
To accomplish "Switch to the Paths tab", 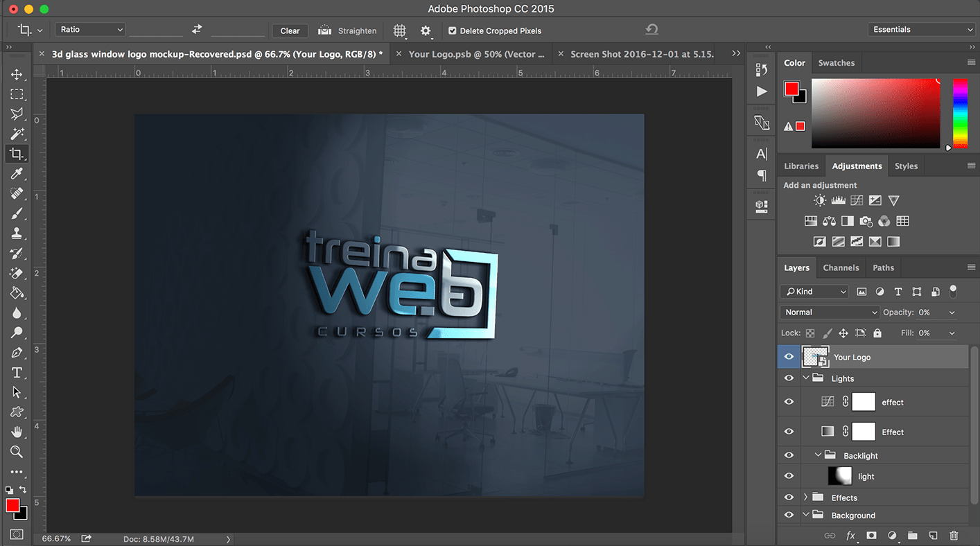I will 883,268.
